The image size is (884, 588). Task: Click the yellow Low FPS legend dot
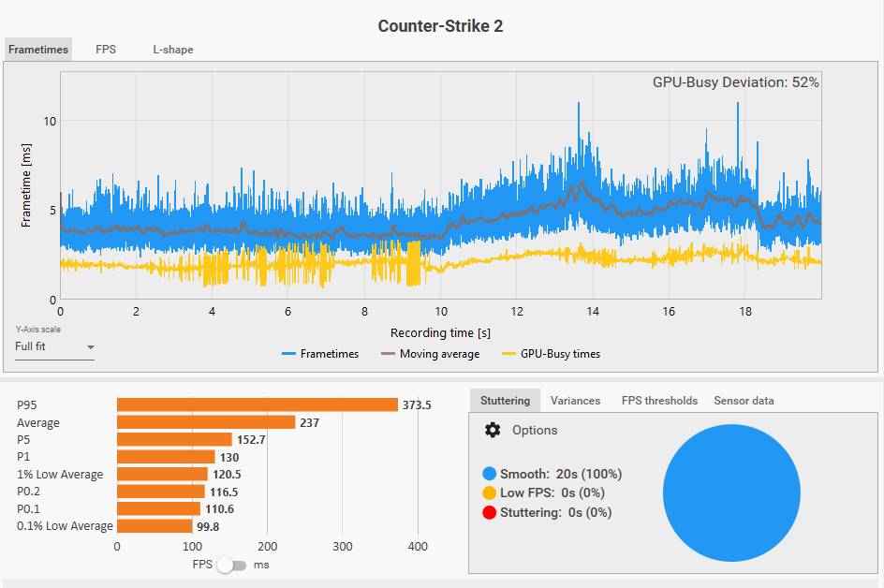489,493
